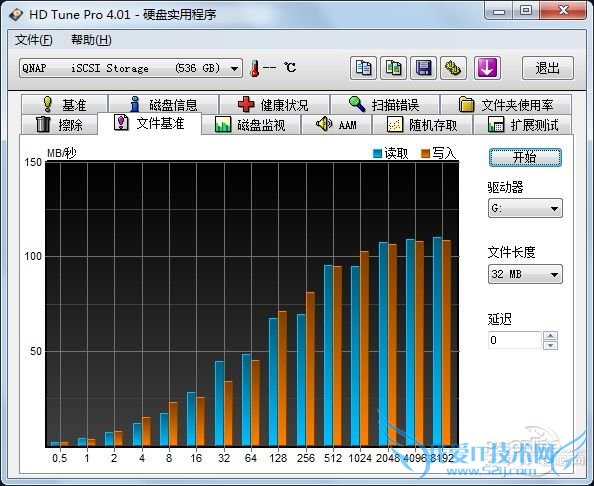Open the 帮助(H) menu

(91, 40)
